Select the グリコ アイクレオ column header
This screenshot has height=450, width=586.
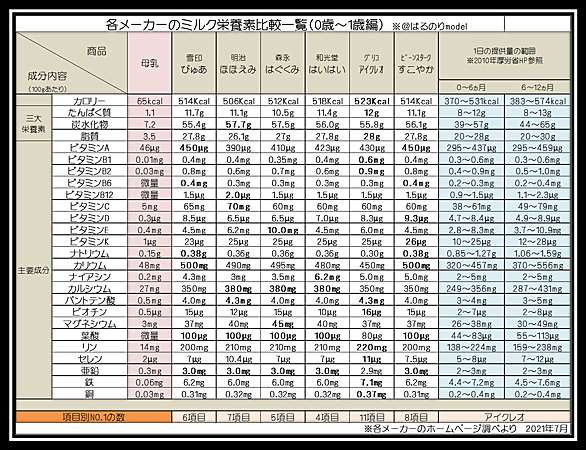tap(371, 63)
